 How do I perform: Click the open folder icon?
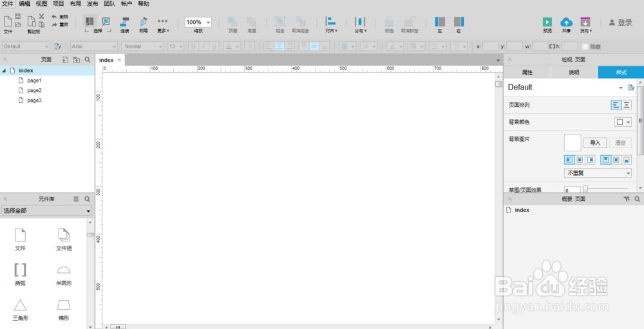[18, 24]
